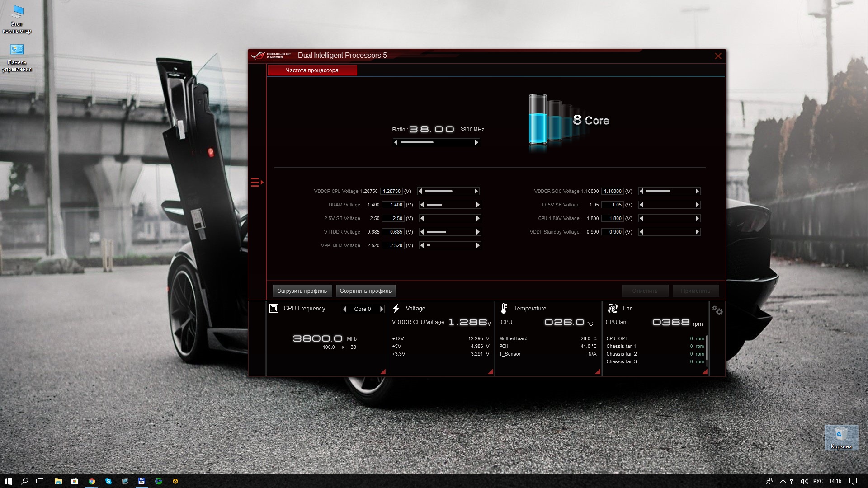Expand the Temperature panel red corner
The image size is (868, 488).
[x=598, y=371]
